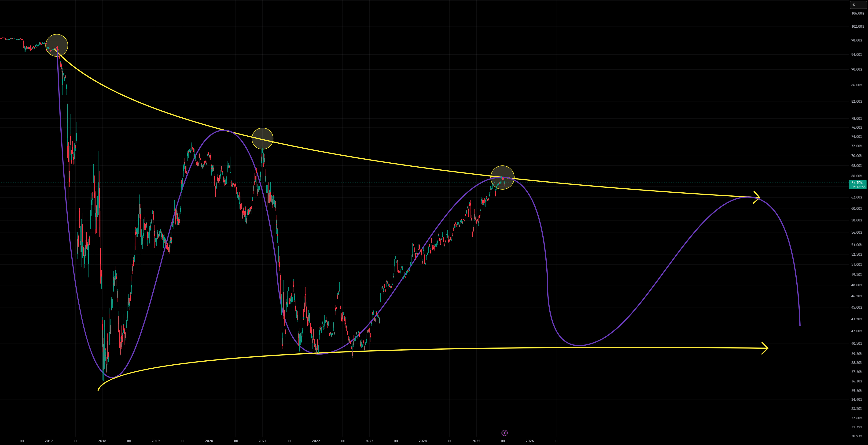Click the green 64.70% current price label
Screen dimensions: 868x445
click(857, 183)
